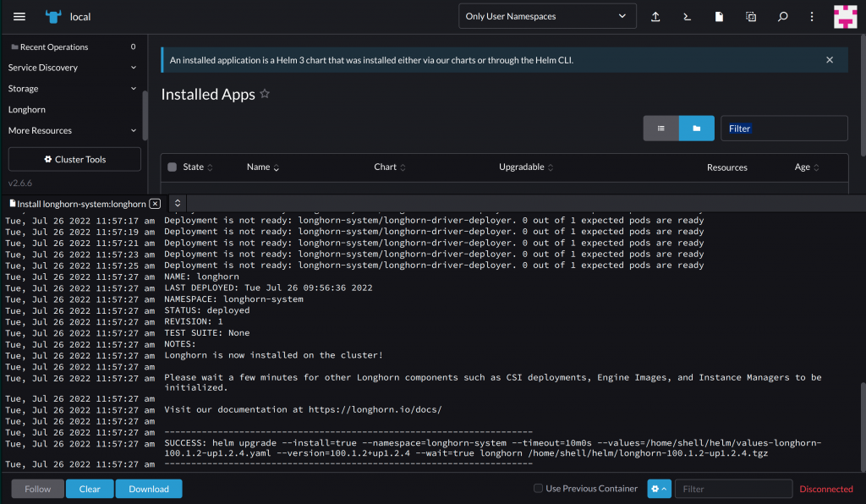866x504 pixels.
Task: Click the Cluster Tools button
Action: tap(74, 159)
